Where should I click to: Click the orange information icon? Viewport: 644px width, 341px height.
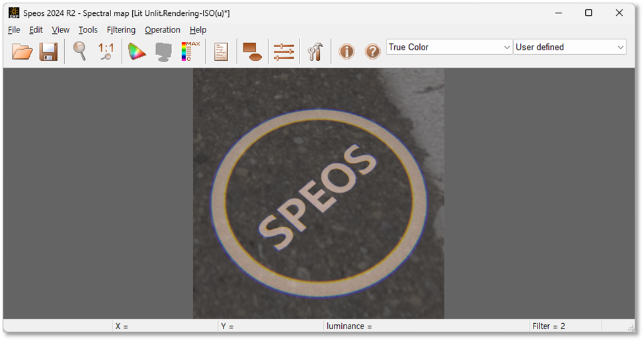tap(346, 52)
